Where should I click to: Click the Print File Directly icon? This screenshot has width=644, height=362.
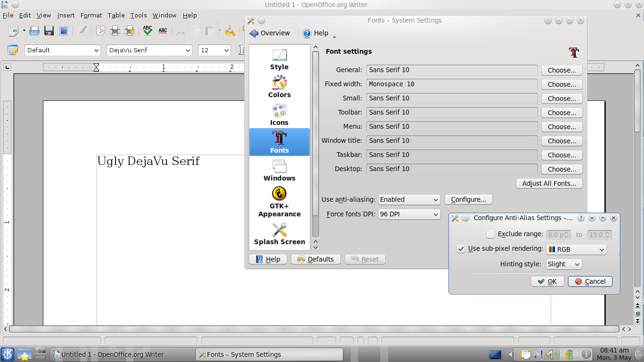coord(115,31)
